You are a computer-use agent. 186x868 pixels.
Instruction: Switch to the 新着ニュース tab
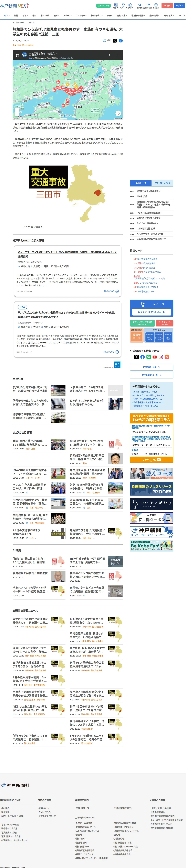[x=141, y=183]
